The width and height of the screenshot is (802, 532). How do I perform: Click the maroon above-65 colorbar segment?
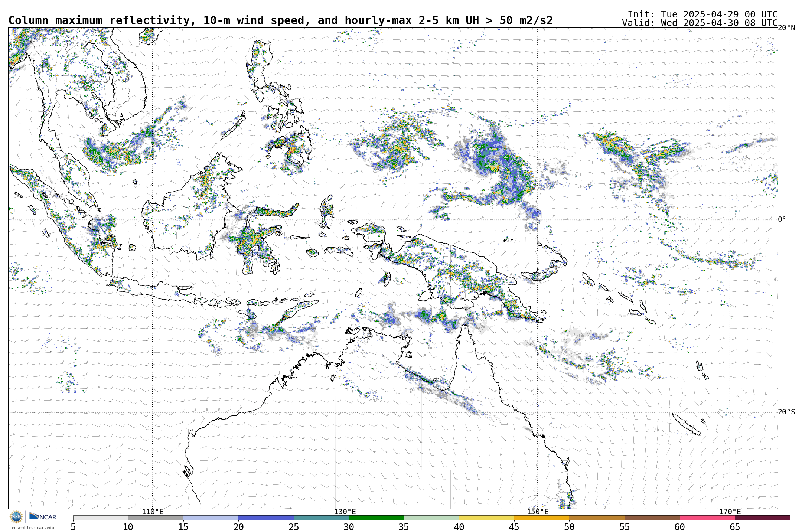point(762,518)
